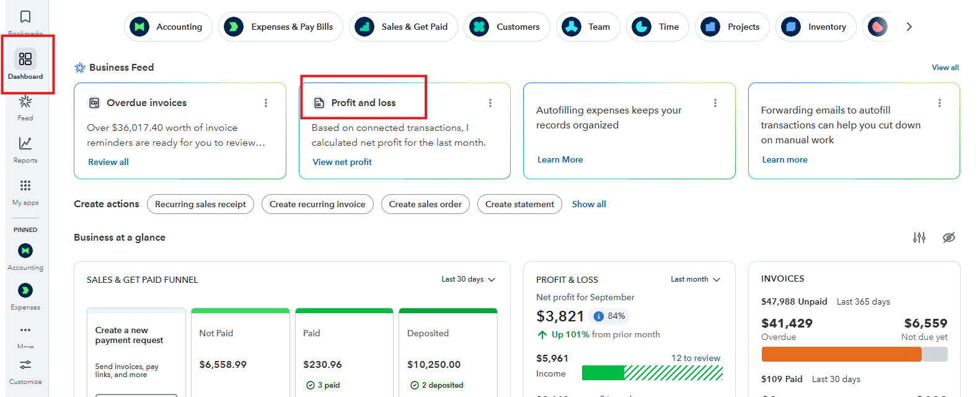The image size is (980, 397).
Task: Expand Last 30 days funnel dropdown
Action: coord(469,280)
